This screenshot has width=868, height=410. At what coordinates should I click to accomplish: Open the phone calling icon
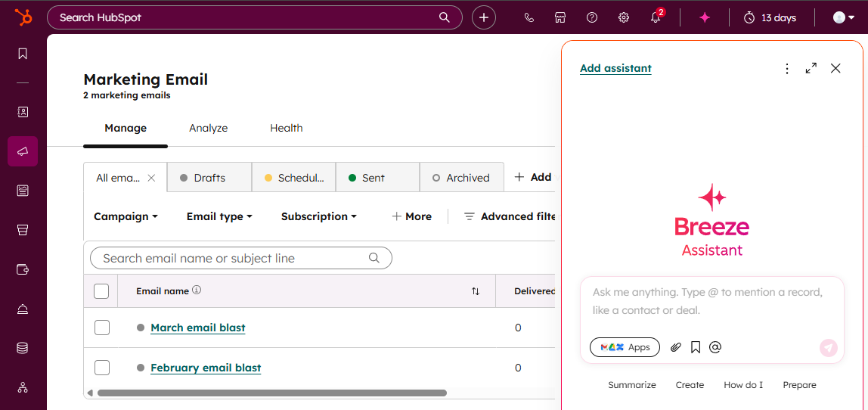pos(529,17)
